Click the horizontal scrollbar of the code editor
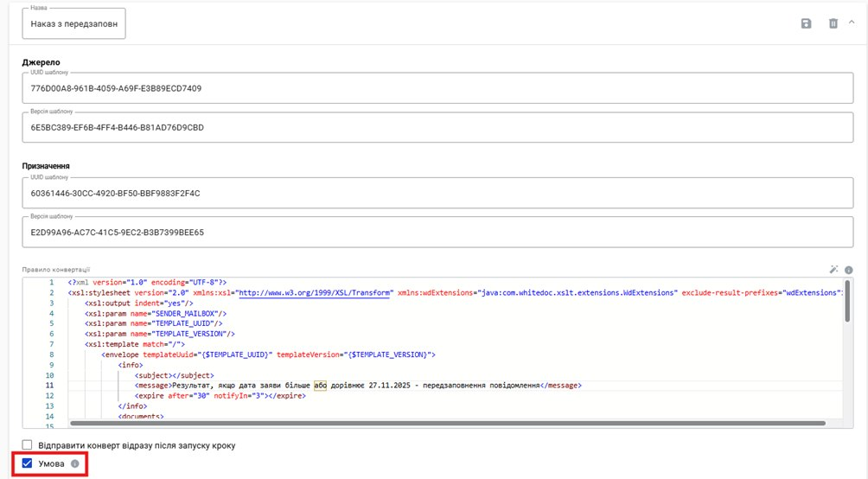 447,423
